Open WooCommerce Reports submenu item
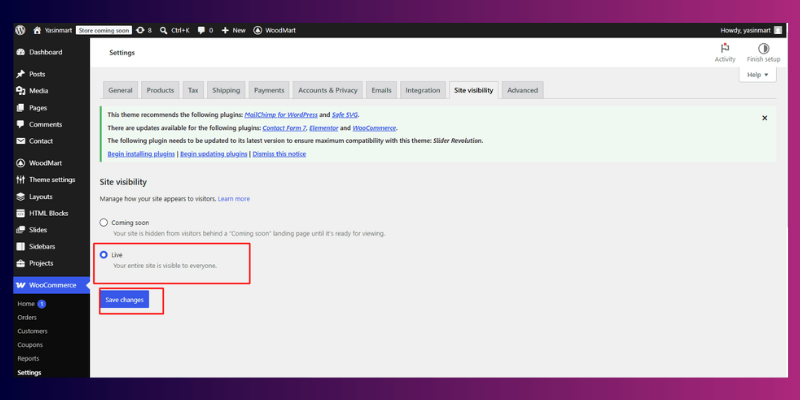This screenshot has width=800, height=400. (x=28, y=359)
